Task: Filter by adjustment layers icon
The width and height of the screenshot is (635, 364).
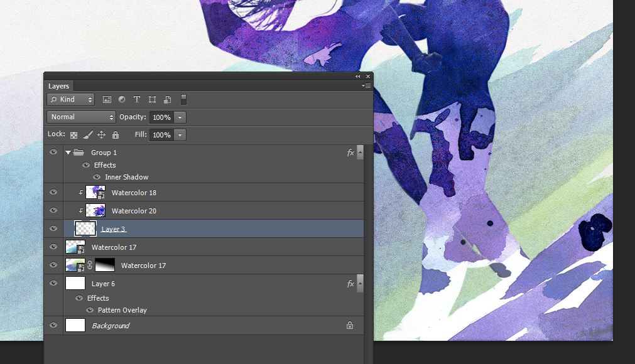Action: (x=121, y=99)
